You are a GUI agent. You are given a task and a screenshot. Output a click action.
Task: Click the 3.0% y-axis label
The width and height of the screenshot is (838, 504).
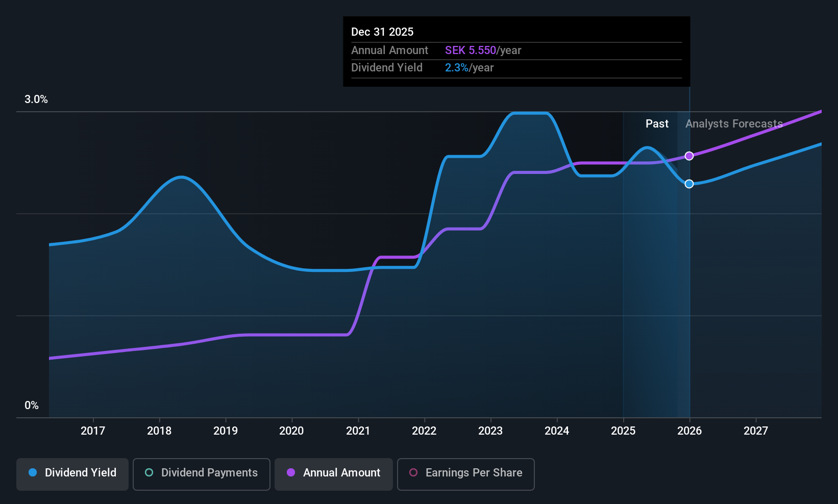tap(36, 99)
